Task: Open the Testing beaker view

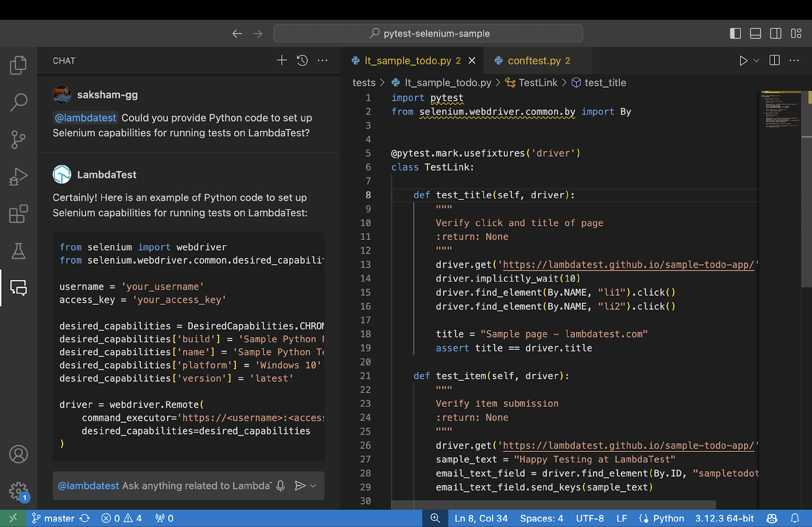Action: [18, 251]
